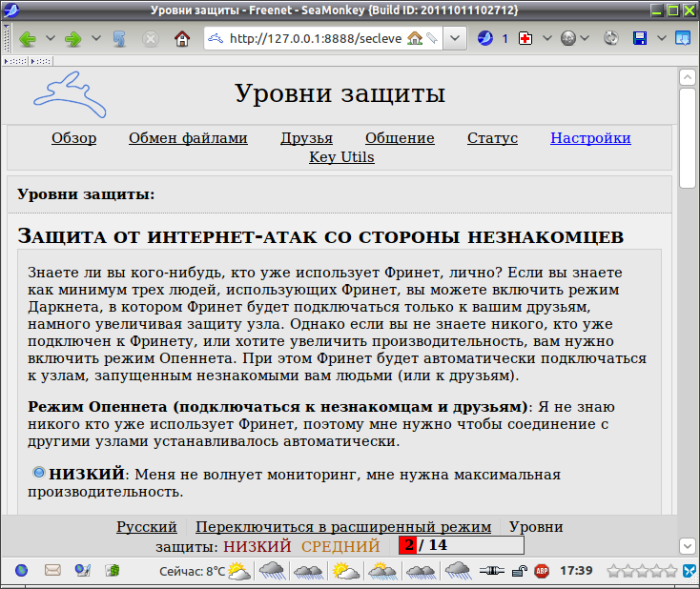Open the downloads toolbar icon
The image size is (700, 589).
(x=683, y=38)
